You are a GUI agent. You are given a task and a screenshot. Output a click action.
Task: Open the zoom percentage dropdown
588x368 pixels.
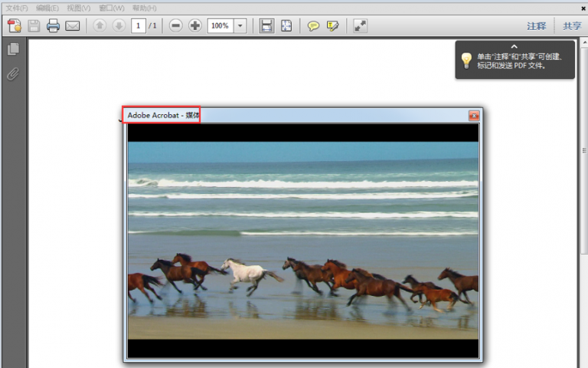pos(240,25)
